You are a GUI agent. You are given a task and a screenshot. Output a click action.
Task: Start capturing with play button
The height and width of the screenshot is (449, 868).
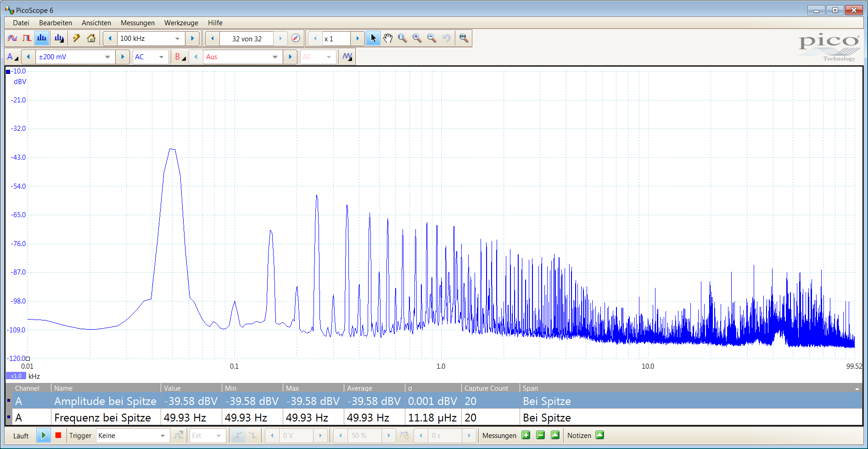pyautogui.click(x=43, y=435)
